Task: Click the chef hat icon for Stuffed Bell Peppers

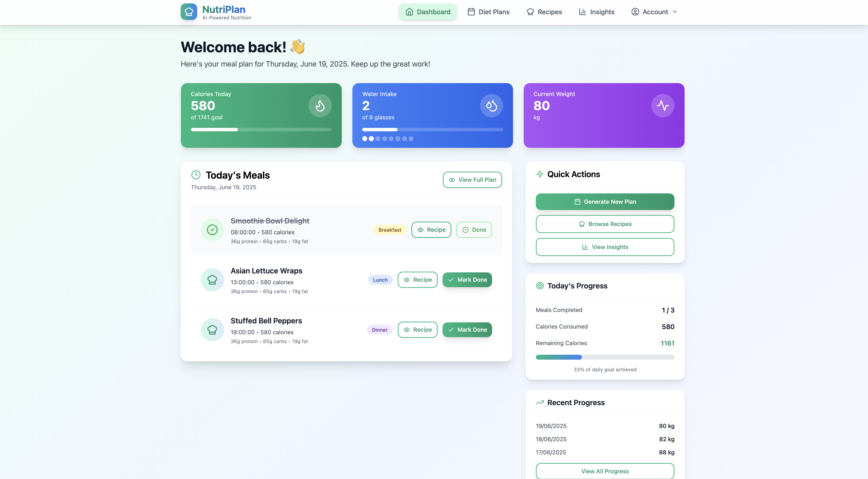Action: [x=212, y=330]
